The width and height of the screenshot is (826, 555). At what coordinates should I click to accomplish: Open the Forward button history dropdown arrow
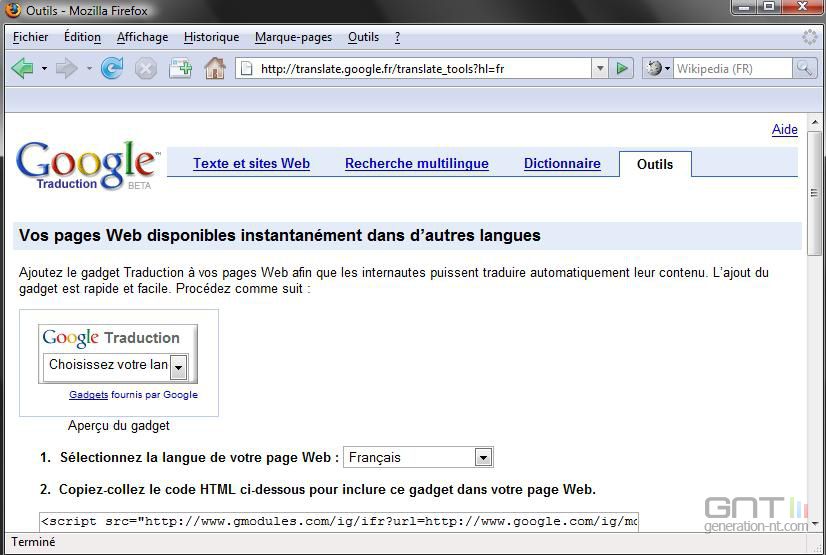click(x=89, y=68)
